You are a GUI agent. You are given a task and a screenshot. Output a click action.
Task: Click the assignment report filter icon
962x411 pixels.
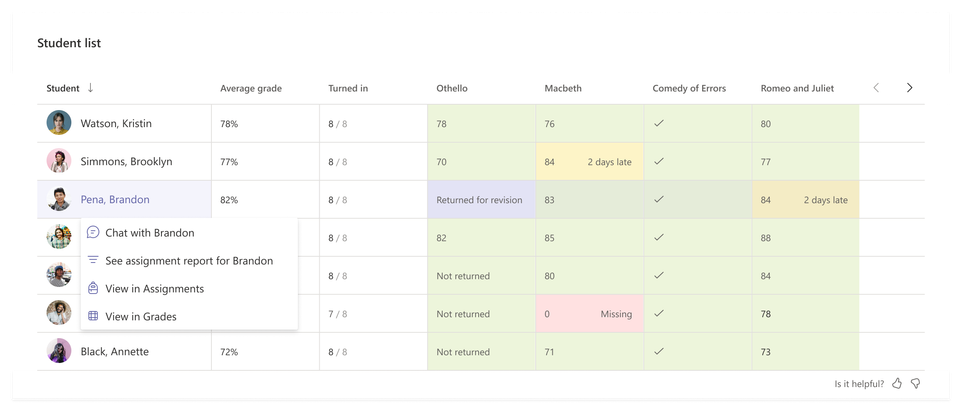(93, 260)
